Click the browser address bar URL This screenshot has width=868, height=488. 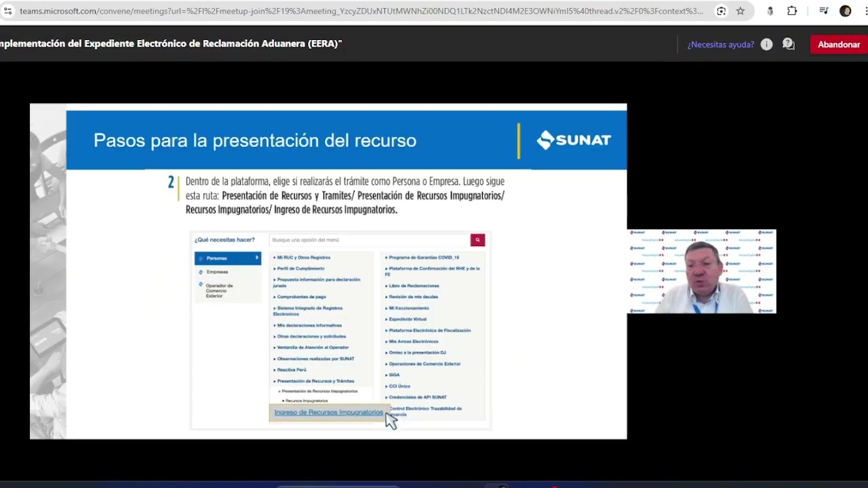tap(361, 11)
